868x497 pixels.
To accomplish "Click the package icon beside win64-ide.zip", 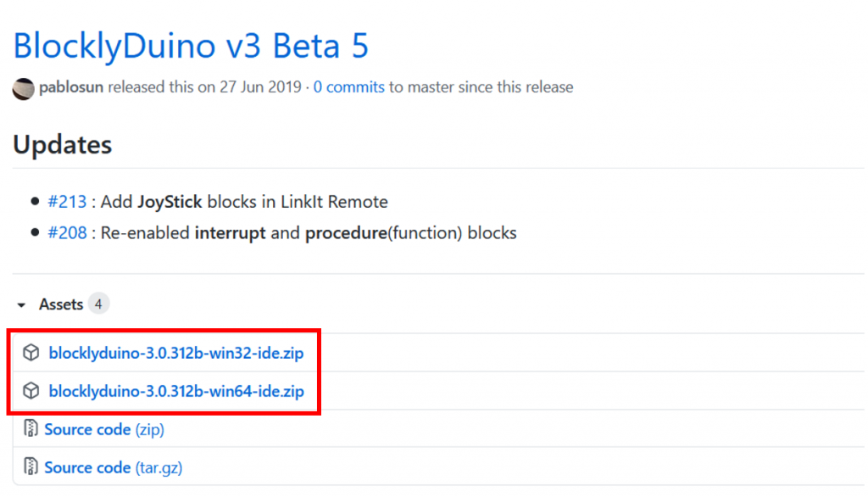I will coord(31,391).
